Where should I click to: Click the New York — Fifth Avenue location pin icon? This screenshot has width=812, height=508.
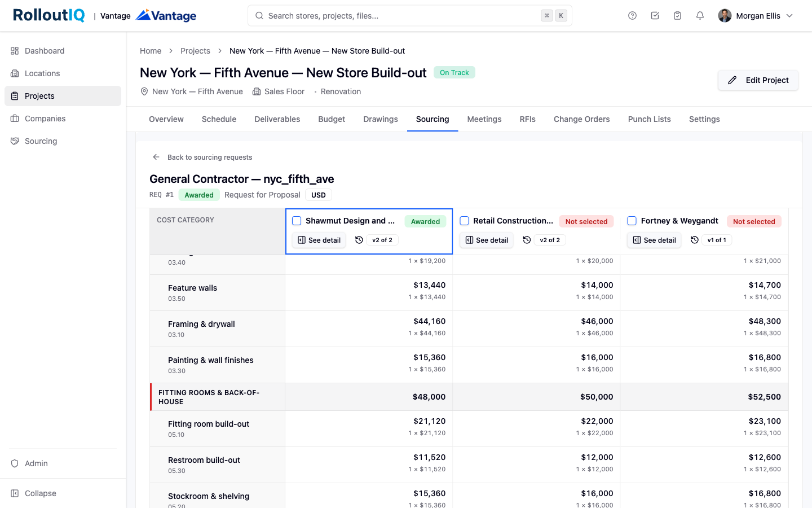coord(144,91)
